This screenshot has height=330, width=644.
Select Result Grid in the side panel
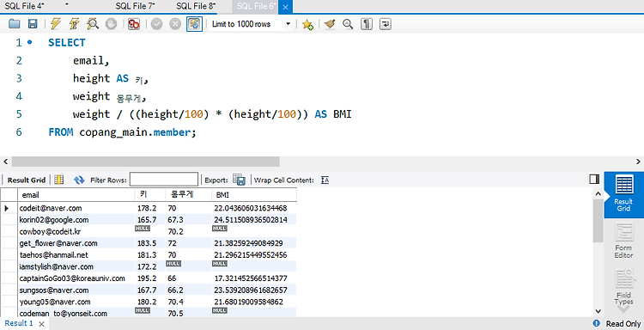(x=623, y=195)
